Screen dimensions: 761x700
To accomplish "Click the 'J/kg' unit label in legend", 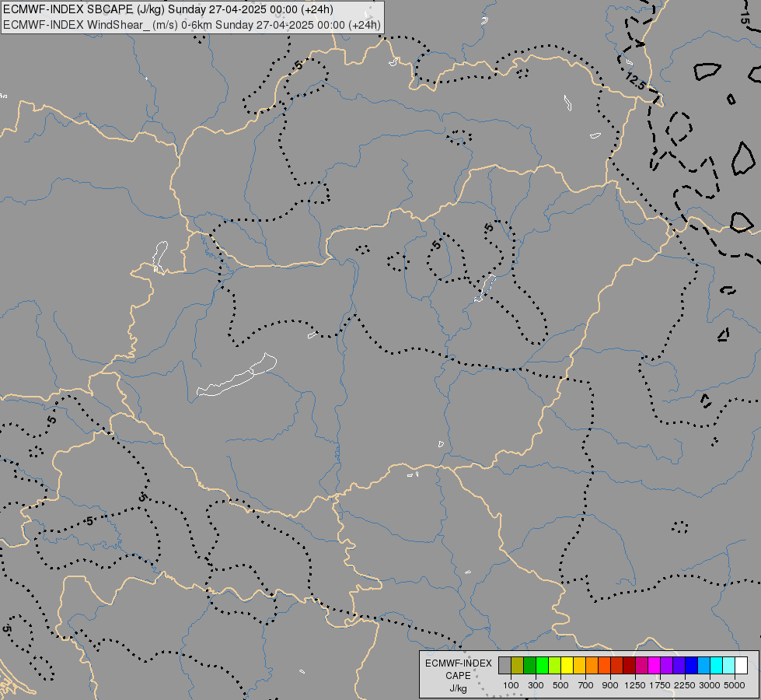I will pyautogui.click(x=458, y=688).
